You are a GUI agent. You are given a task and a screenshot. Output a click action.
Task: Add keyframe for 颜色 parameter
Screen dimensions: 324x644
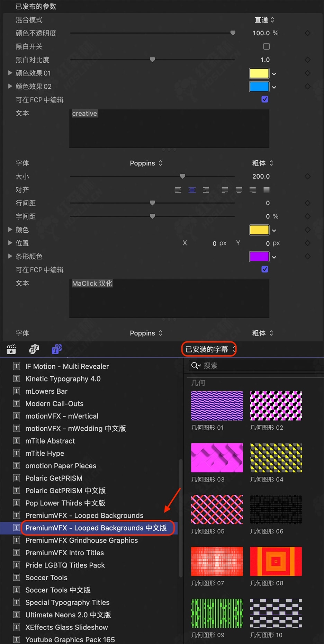coord(307,230)
